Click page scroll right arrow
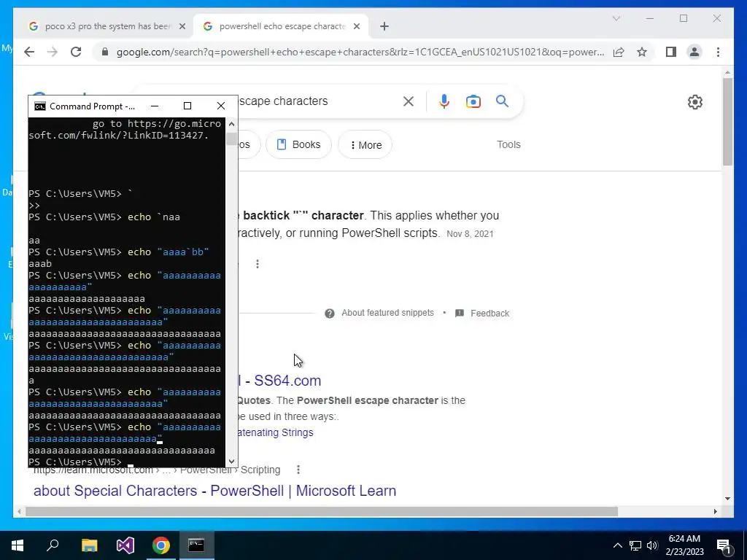The image size is (747, 560). tap(715, 511)
